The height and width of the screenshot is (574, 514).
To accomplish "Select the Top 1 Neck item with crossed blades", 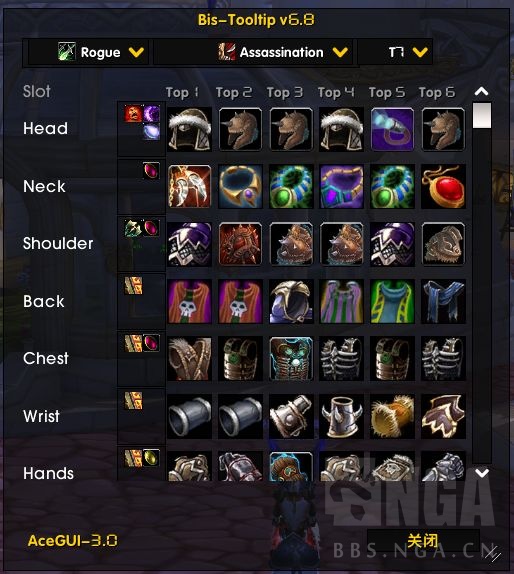I will (x=190, y=187).
